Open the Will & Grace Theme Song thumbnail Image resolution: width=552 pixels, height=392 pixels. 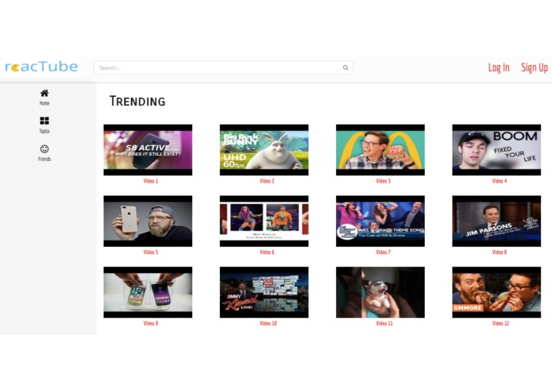point(380,221)
